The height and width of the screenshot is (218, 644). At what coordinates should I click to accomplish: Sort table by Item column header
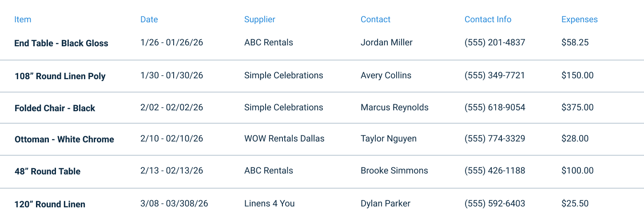23,20
